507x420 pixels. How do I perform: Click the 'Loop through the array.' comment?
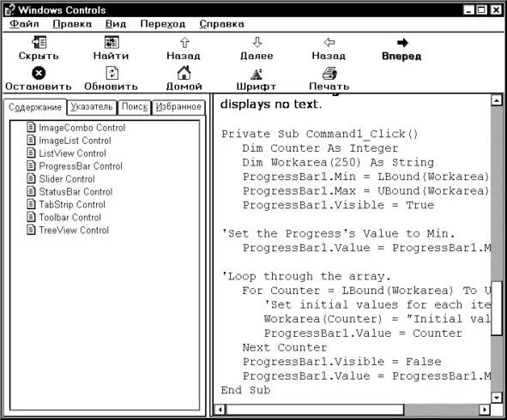[x=306, y=276]
